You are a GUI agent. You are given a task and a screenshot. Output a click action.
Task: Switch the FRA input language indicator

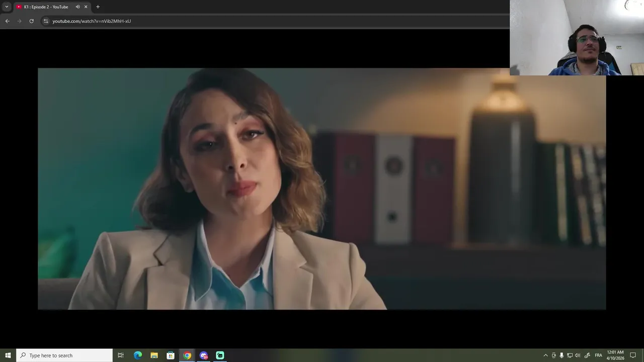(598, 355)
